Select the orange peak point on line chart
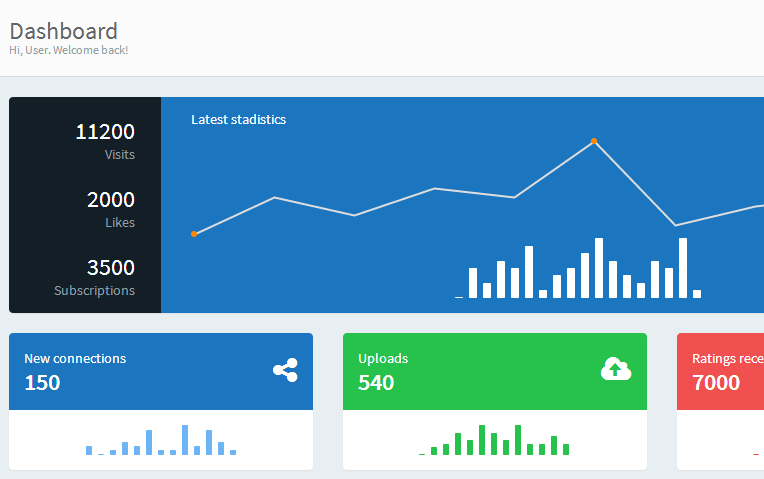This screenshot has height=479, width=764. (x=594, y=141)
